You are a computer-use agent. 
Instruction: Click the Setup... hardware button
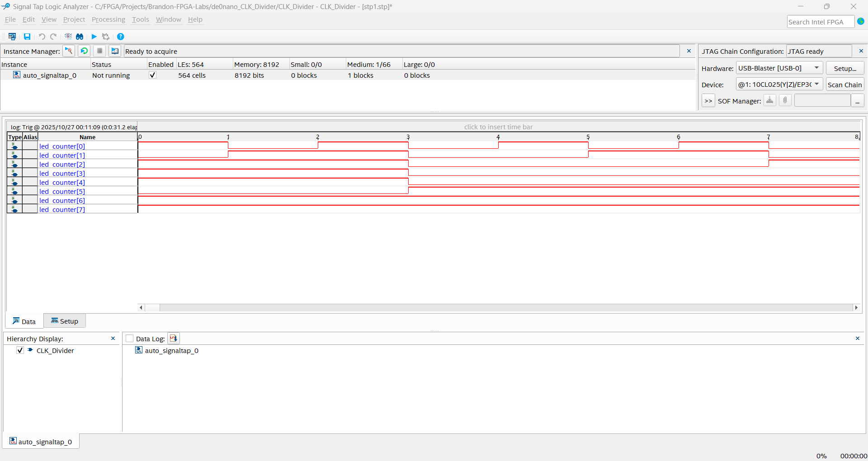click(x=845, y=68)
